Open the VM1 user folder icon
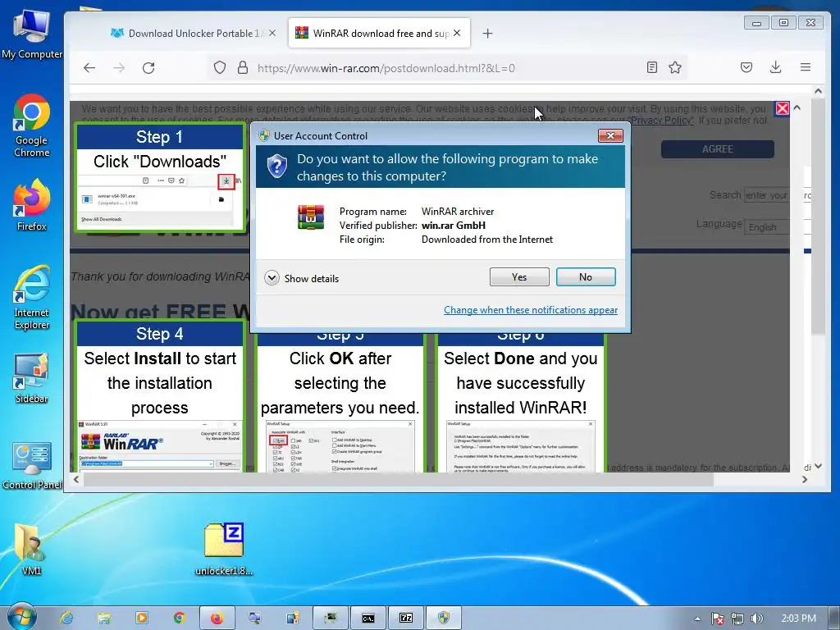 click(31, 549)
